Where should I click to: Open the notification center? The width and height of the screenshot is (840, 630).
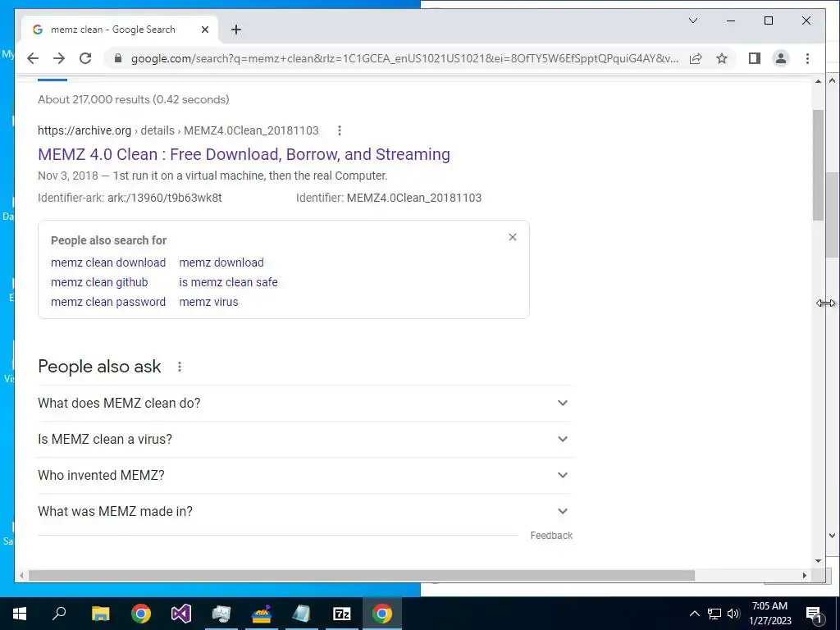(x=815, y=614)
